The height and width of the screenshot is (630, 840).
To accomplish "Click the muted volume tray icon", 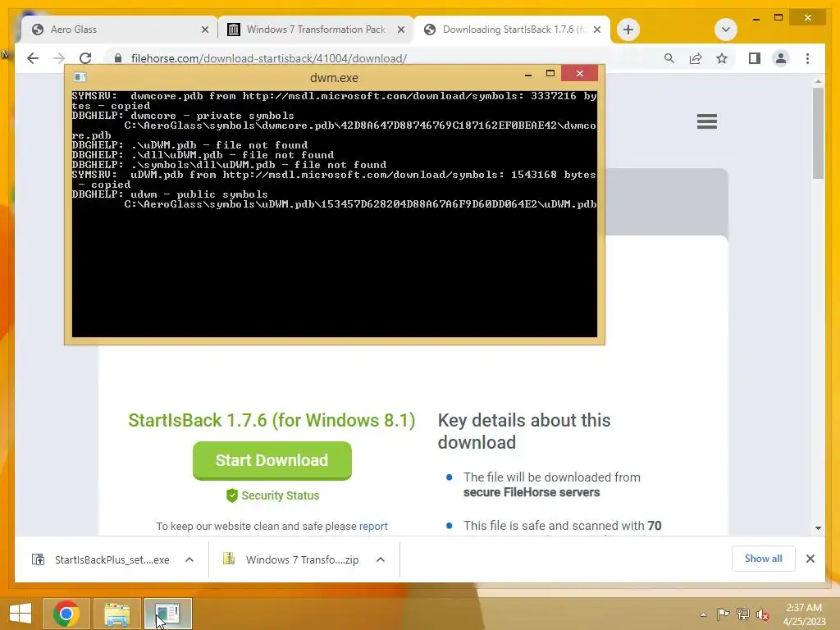I will point(763,614).
